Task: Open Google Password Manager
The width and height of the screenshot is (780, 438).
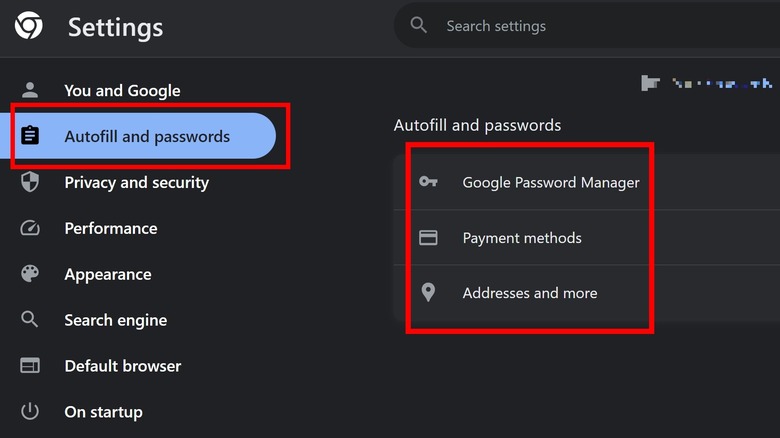Action: [550, 182]
